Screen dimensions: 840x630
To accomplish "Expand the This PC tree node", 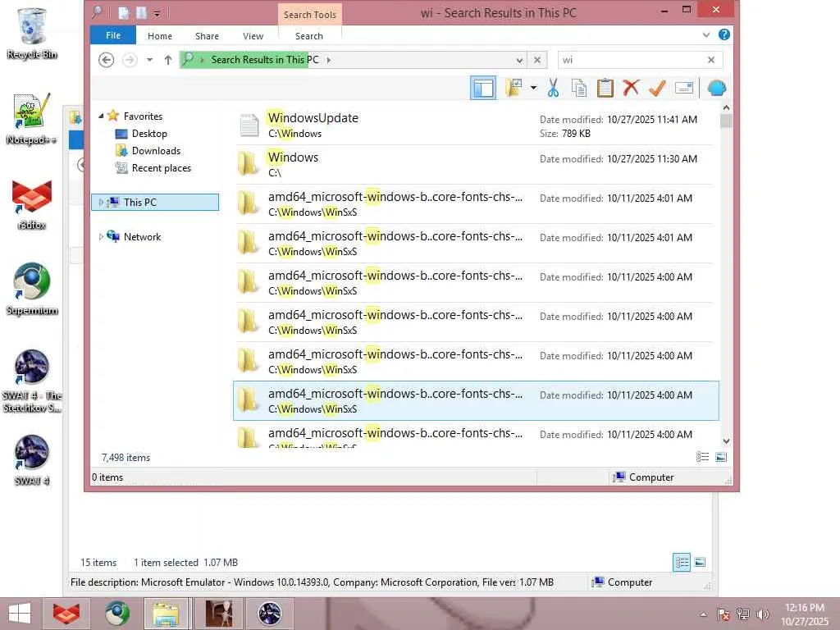I will point(101,202).
